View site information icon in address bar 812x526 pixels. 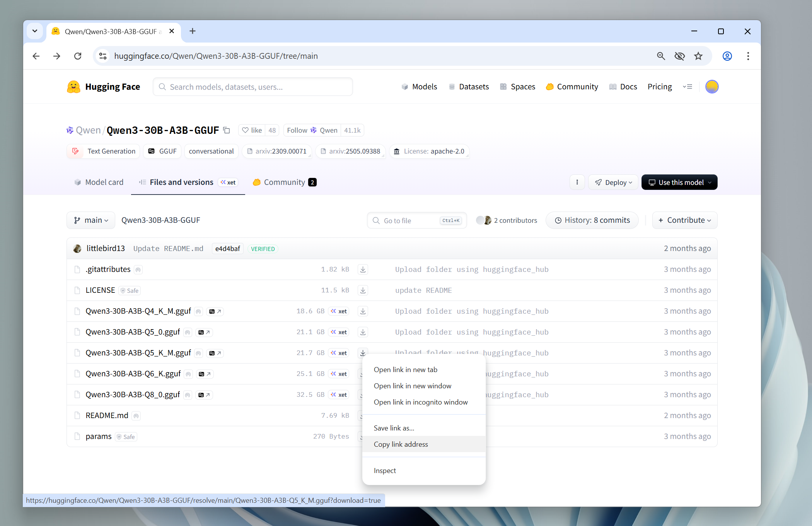click(x=103, y=56)
